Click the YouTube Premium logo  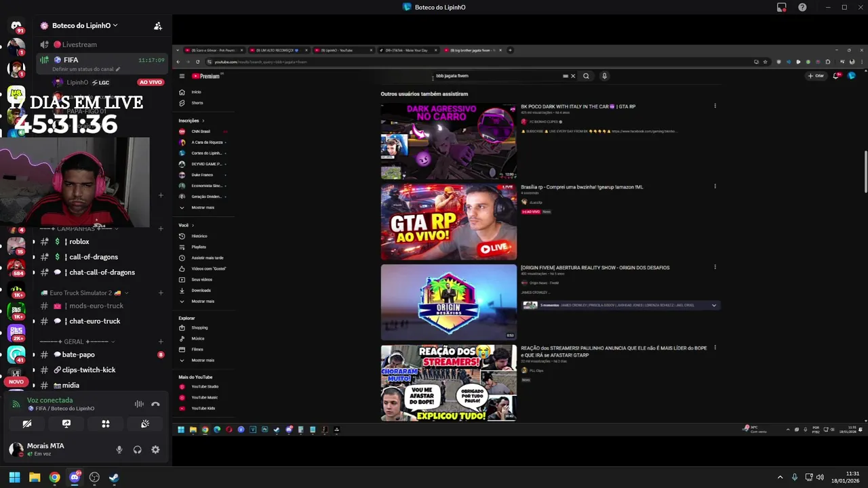[205, 77]
